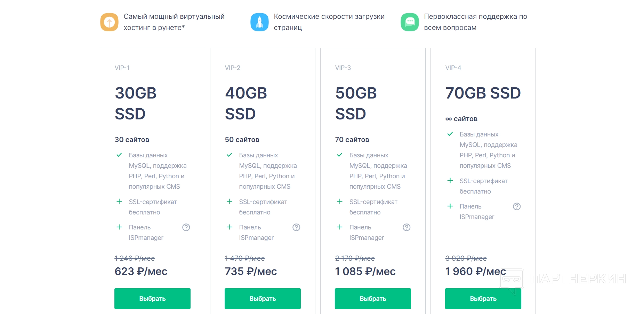The image size is (644, 314).
Task: Click the green chat bubble support icon
Action: point(410,22)
